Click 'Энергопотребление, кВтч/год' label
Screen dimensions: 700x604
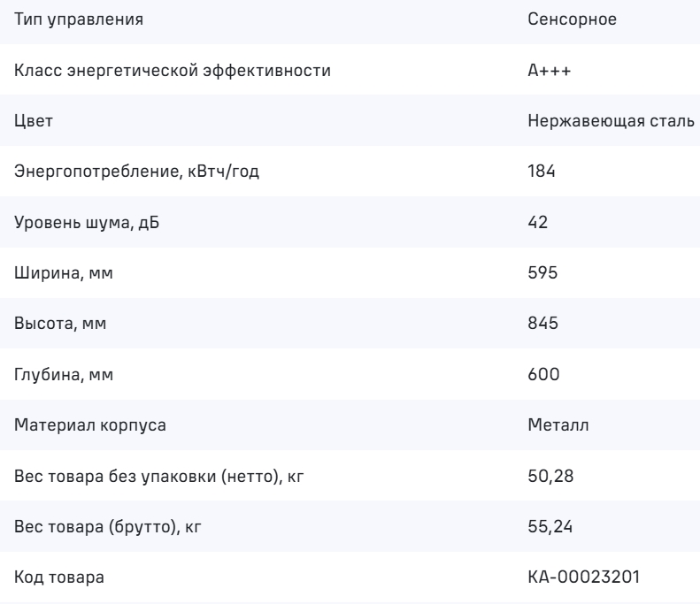pyautogui.click(x=137, y=172)
